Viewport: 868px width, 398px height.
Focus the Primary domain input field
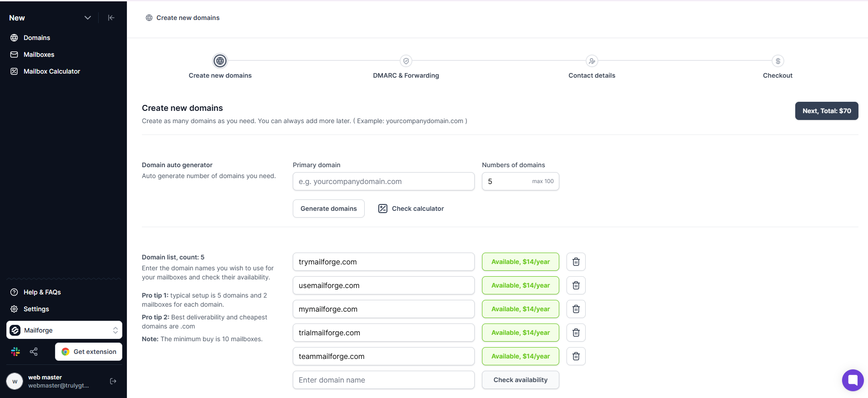click(384, 181)
